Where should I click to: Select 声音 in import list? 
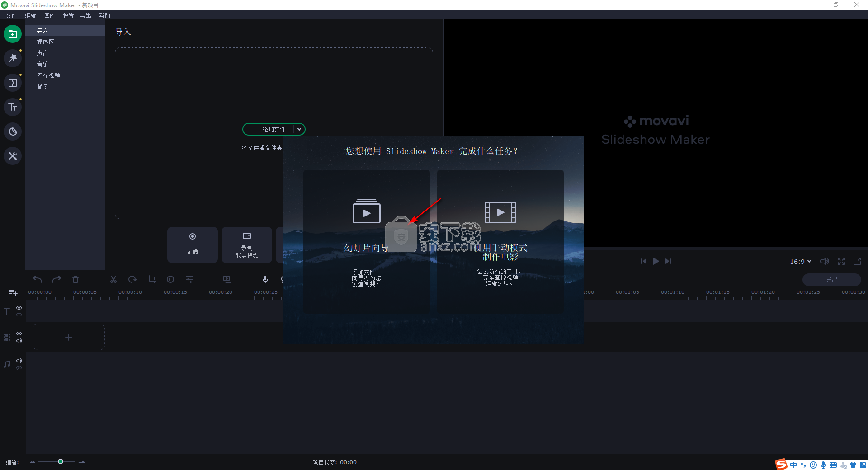click(65, 53)
